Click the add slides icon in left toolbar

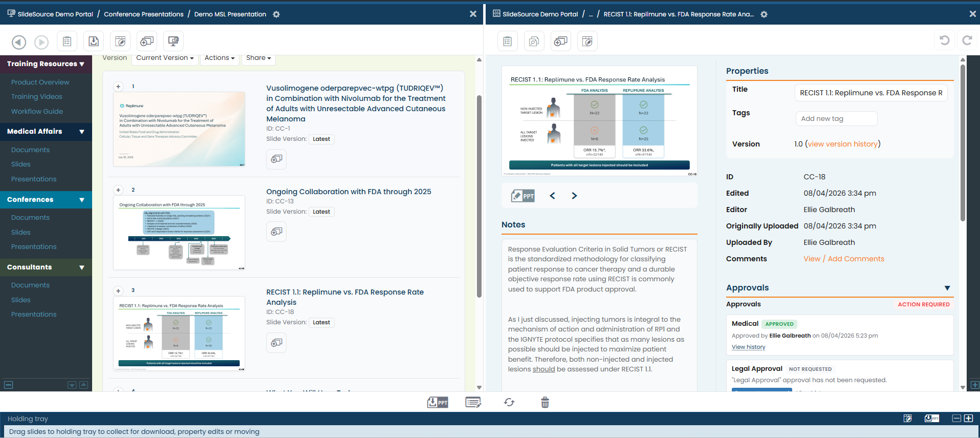147,41
